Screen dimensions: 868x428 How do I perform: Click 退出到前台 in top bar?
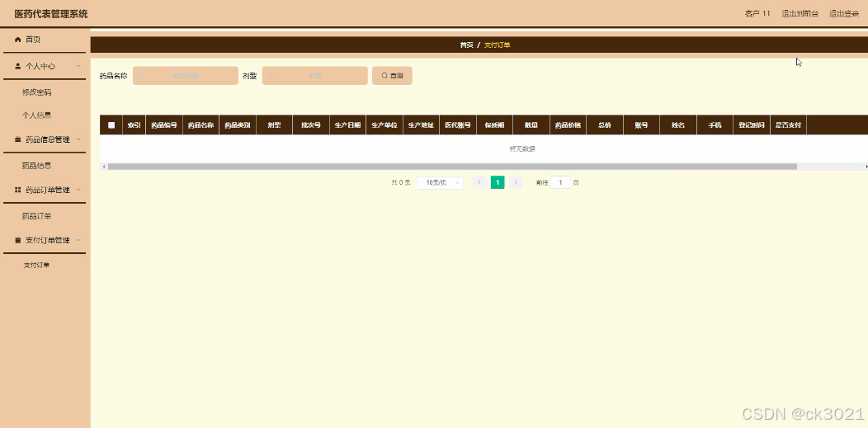(800, 13)
